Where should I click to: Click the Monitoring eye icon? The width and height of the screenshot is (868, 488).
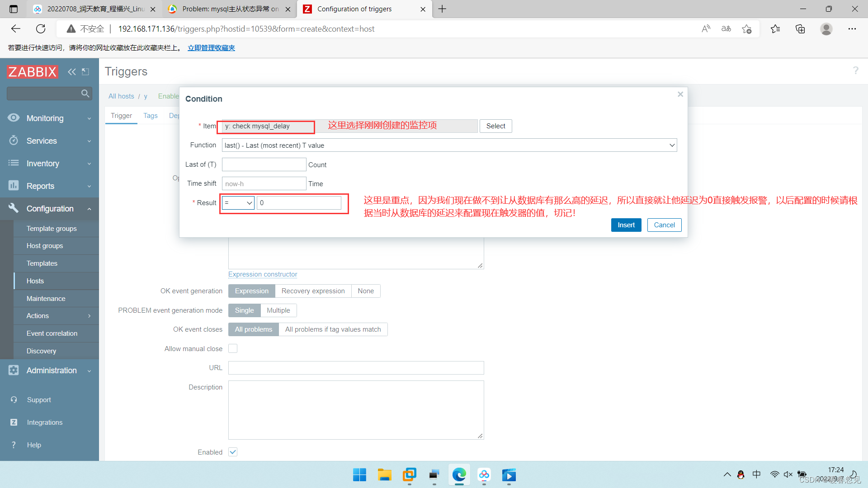pos(14,118)
